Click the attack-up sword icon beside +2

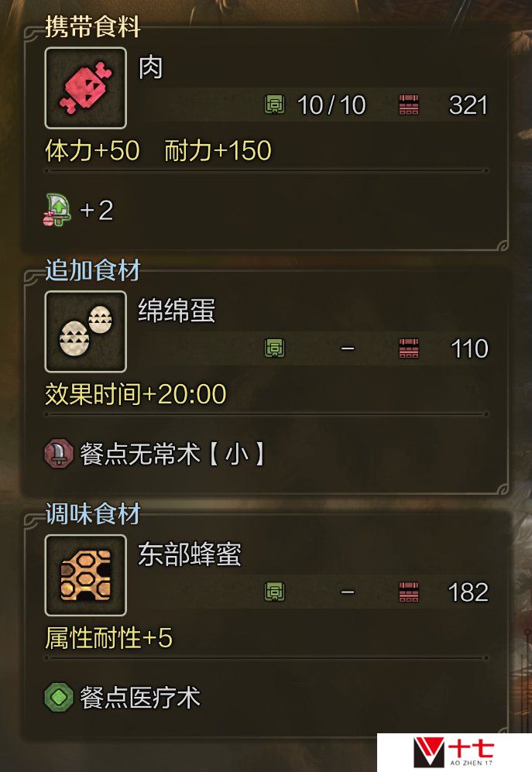click(57, 211)
